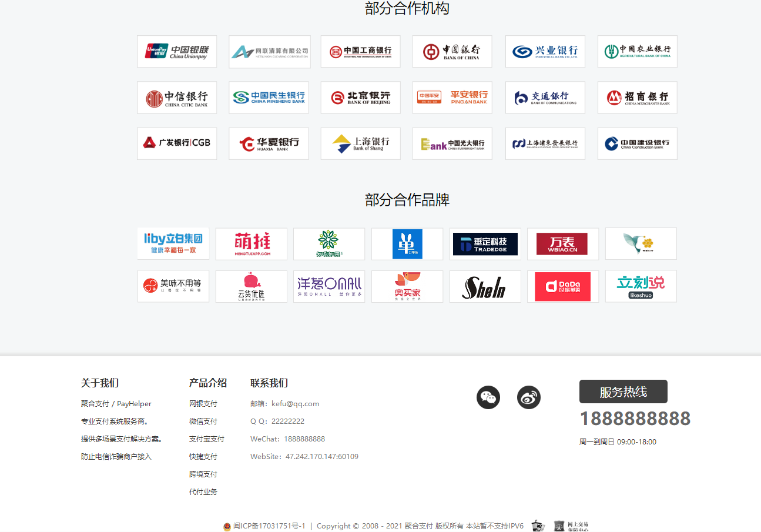Select the email text kefu@qq.com
The height and width of the screenshot is (532, 761).
pyautogui.click(x=295, y=404)
